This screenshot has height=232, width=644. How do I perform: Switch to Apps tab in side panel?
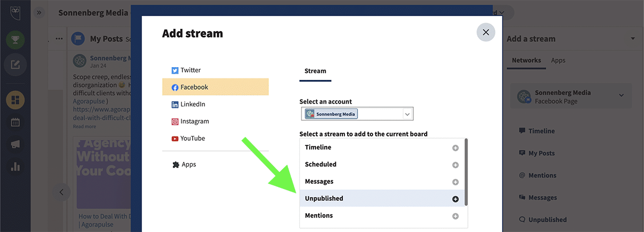pos(558,61)
